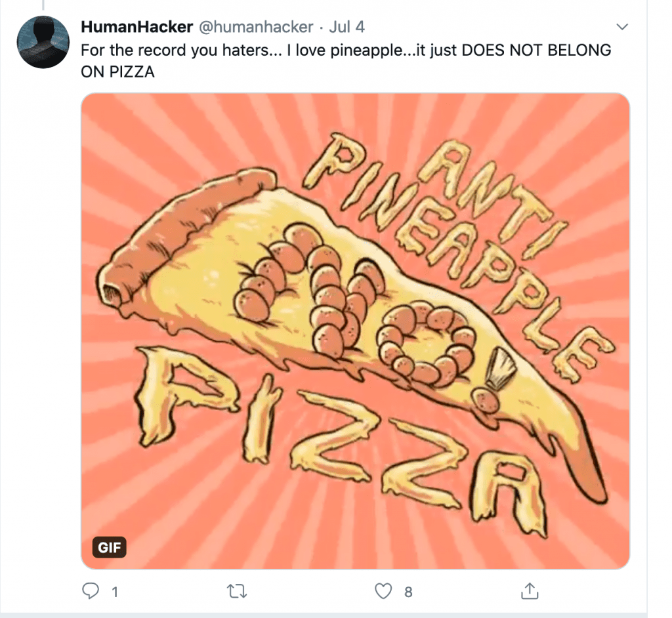The width and height of the screenshot is (672, 618).
Task: Click the "ON PIZZA" second line of tweet text
Action: (117, 72)
